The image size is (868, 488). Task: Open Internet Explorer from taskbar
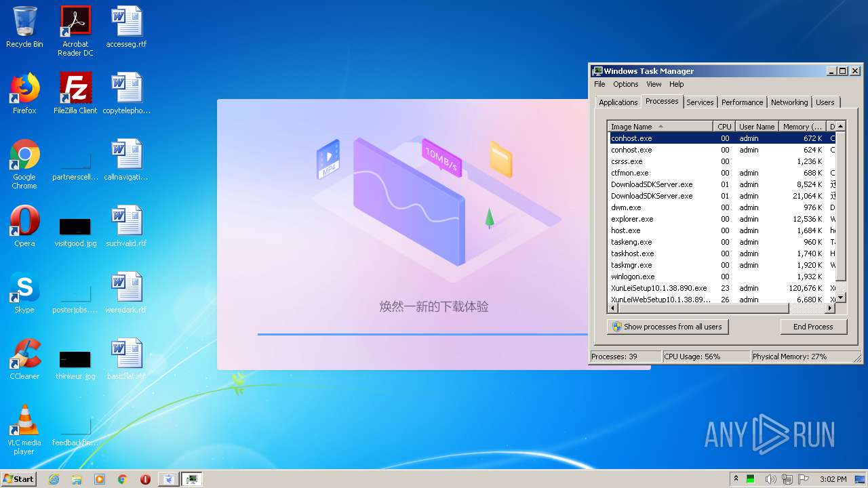(x=54, y=479)
